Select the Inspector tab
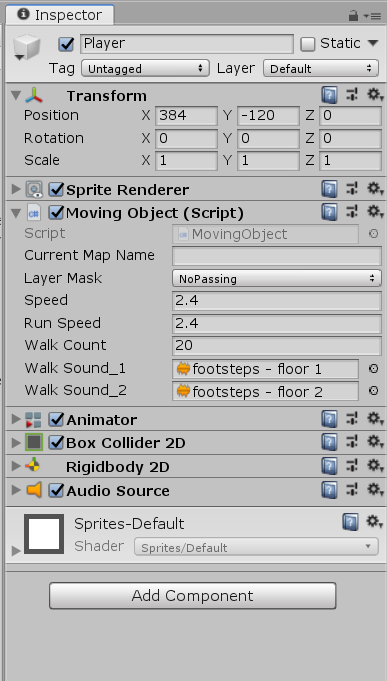 tap(60, 15)
